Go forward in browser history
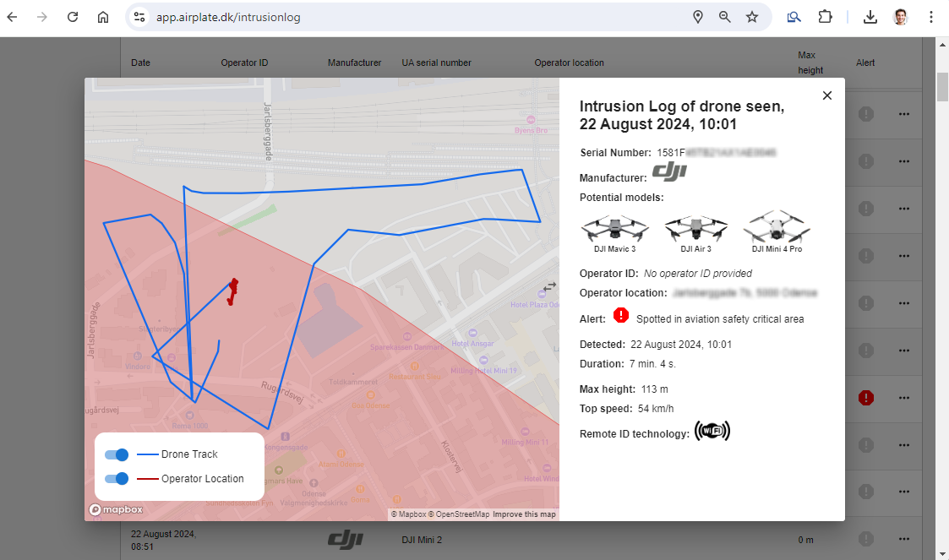Viewport: 949px width, 560px height. [41, 17]
